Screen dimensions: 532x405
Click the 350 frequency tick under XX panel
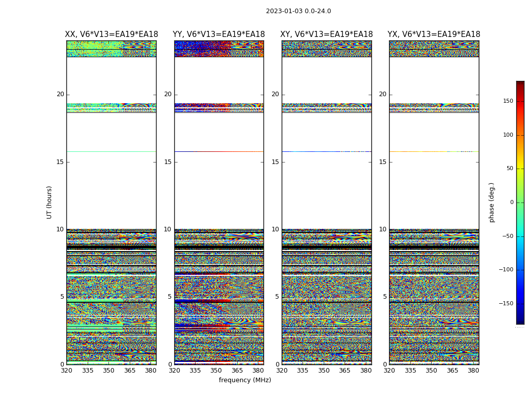tap(108, 371)
